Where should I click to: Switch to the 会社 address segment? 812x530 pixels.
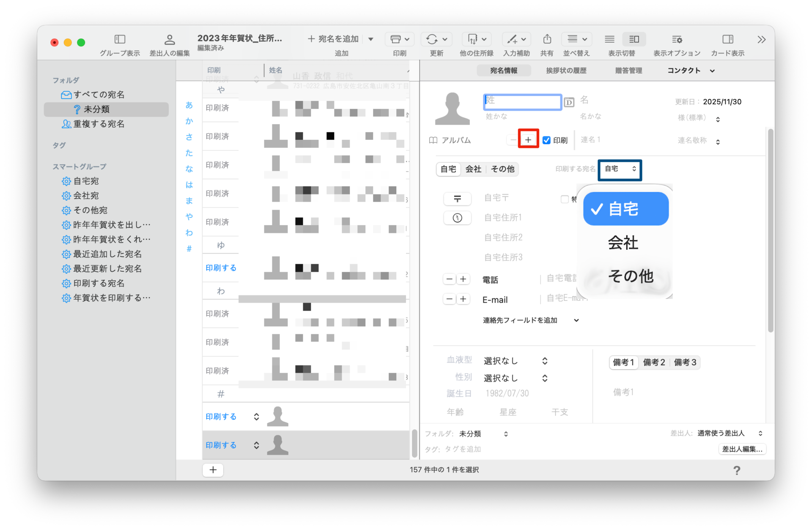click(x=473, y=169)
